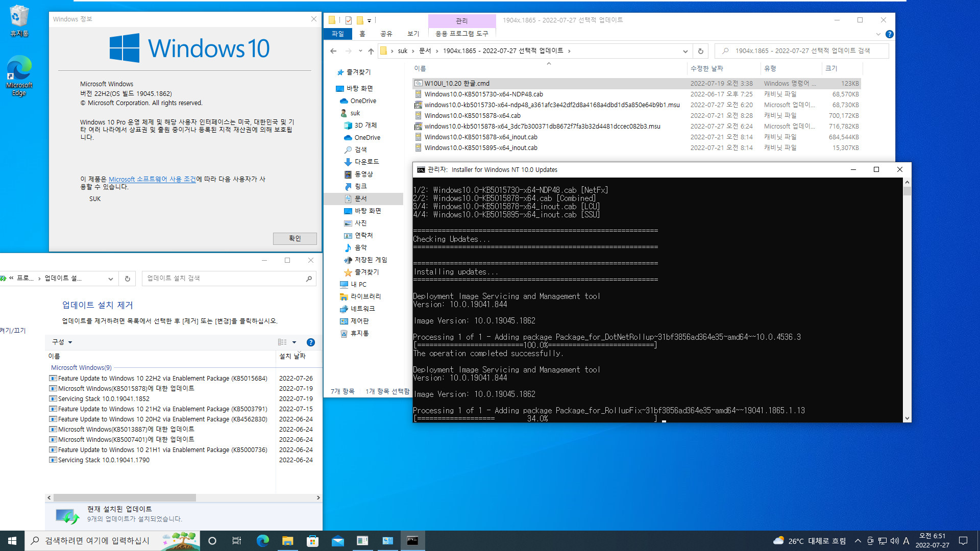Open updates address bar dropdown

110,279
